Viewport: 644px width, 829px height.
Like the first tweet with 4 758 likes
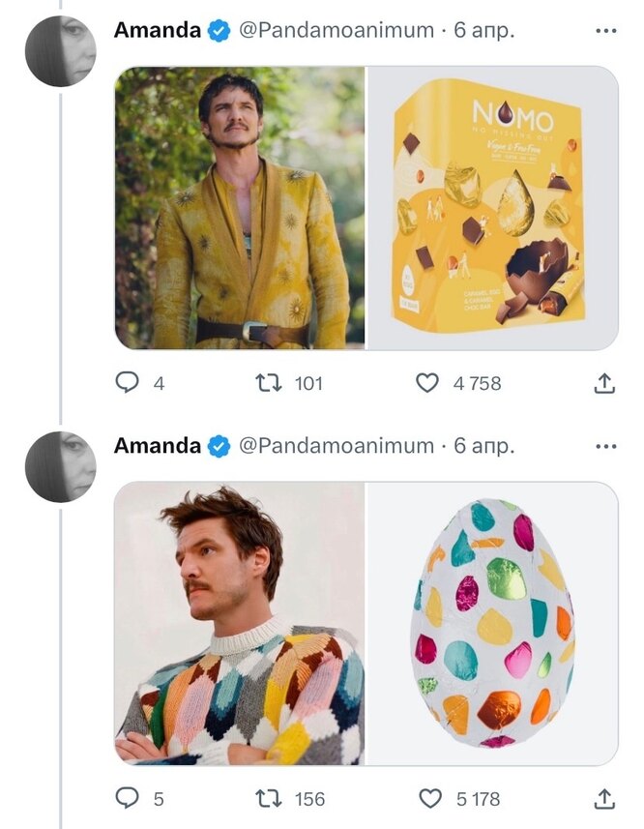click(x=427, y=383)
